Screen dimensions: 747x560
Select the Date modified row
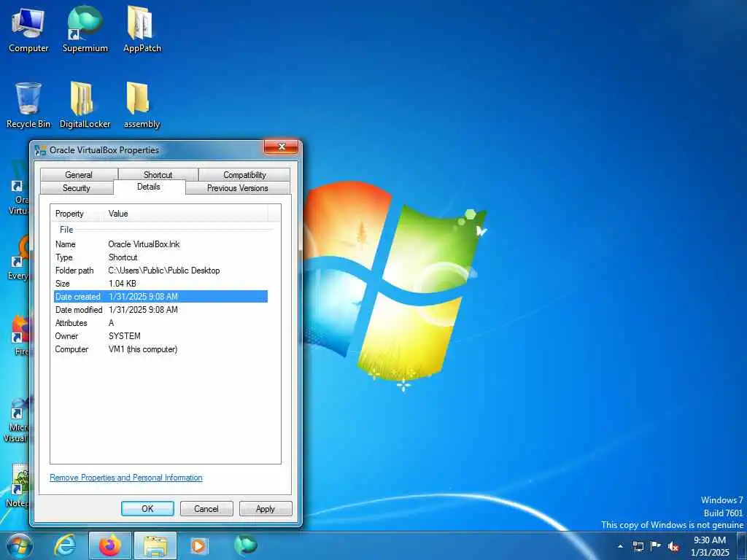click(x=160, y=309)
